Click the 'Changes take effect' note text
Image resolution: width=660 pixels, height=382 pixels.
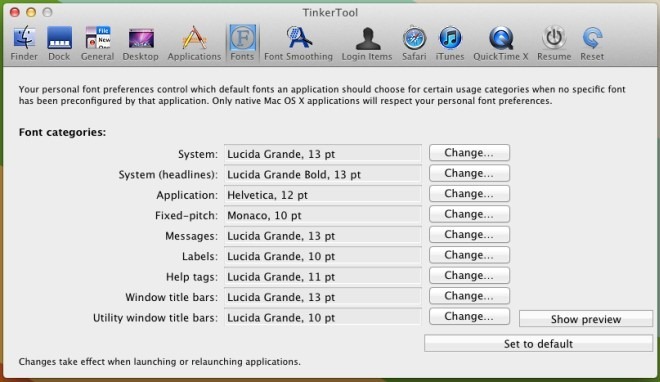click(x=160, y=362)
